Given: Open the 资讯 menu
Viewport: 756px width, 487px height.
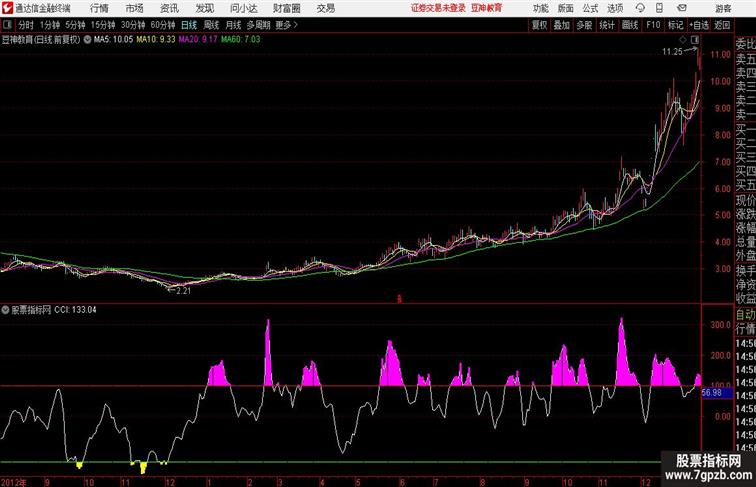Looking at the screenshot, I should [169, 8].
